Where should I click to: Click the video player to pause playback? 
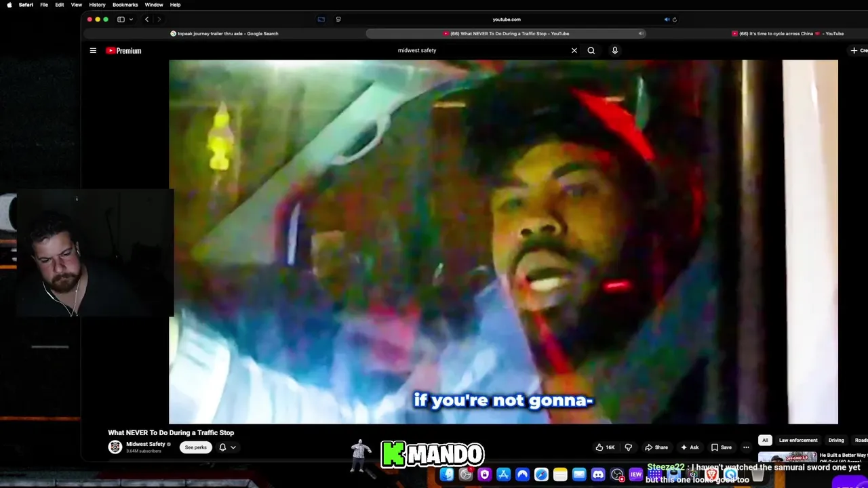tap(503, 241)
